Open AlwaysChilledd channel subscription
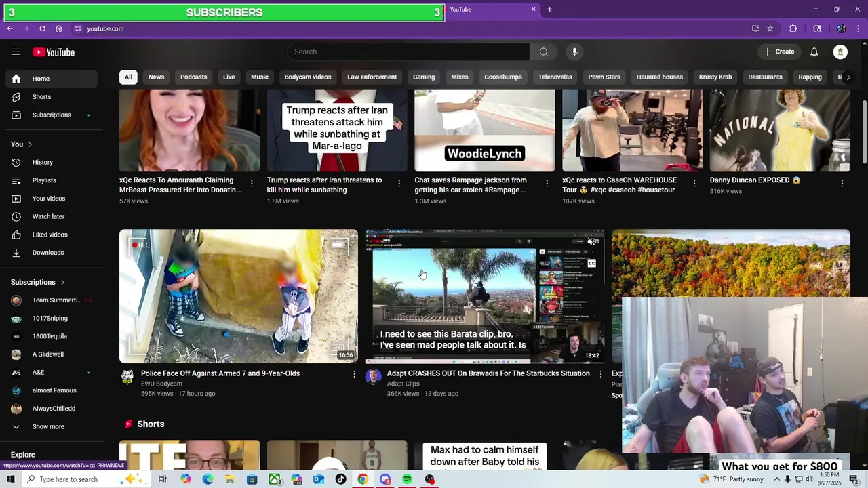Image resolution: width=868 pixels, height=488 pixels. tap(52, 409)
